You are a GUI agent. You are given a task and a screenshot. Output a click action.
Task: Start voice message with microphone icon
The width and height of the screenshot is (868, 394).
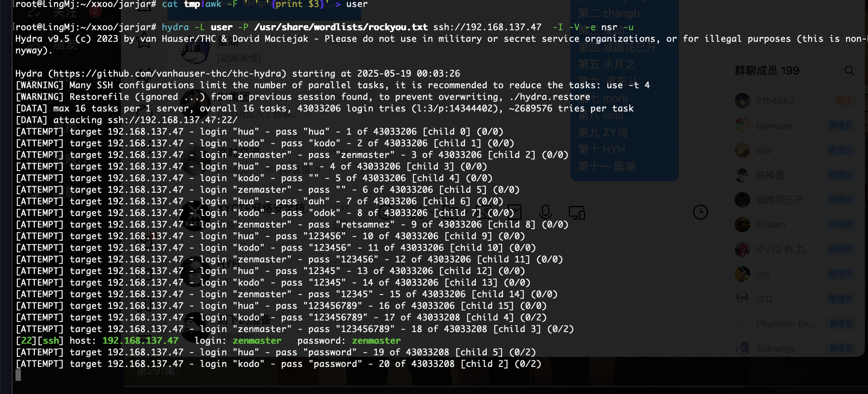point(545,212)
